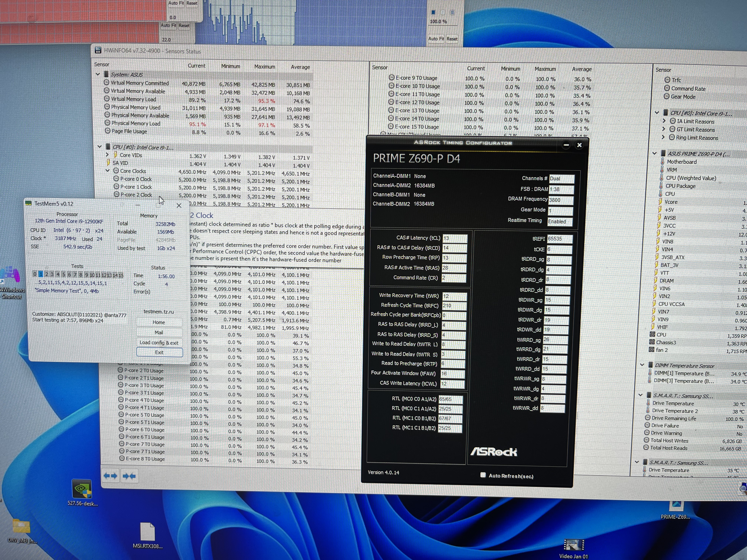Click the Minimum column header above Virtual Memory rows
Viewport: 747px width, 560px height.
coord(231,66)
